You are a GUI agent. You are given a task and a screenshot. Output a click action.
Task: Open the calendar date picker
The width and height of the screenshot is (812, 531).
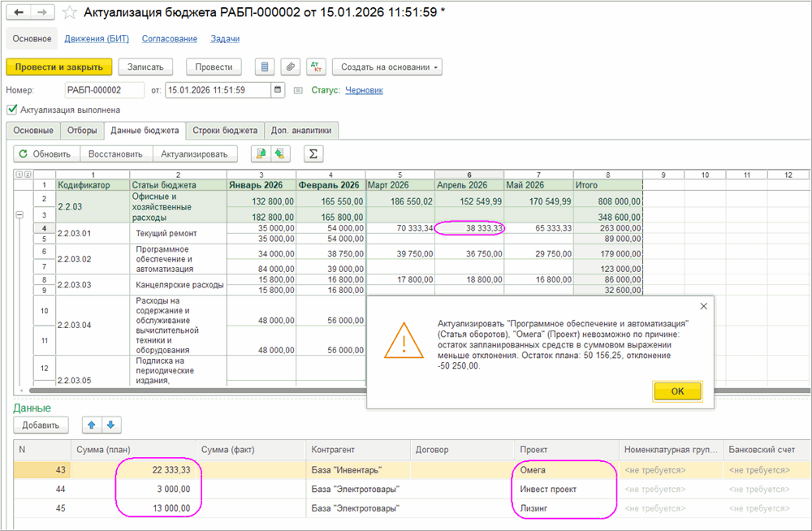pyautogui.click(x=279, y=90)
